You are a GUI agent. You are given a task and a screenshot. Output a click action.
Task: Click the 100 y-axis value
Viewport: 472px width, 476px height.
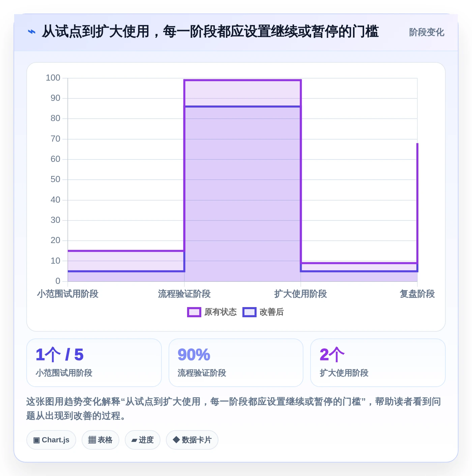(53, 78)
